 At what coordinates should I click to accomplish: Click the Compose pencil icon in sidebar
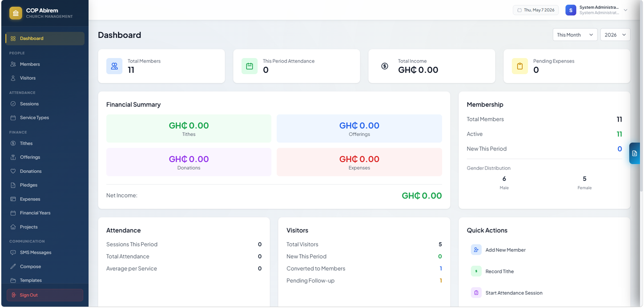(13, 267)
